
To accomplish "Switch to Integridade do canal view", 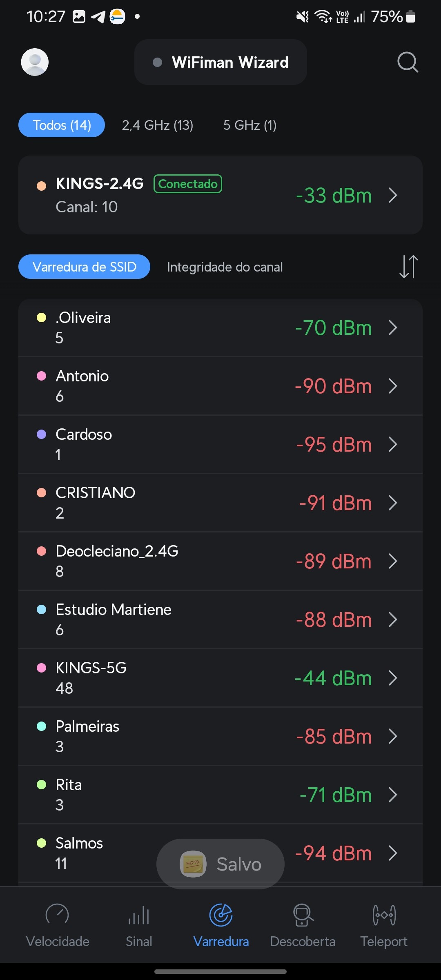I will (225, 267).
